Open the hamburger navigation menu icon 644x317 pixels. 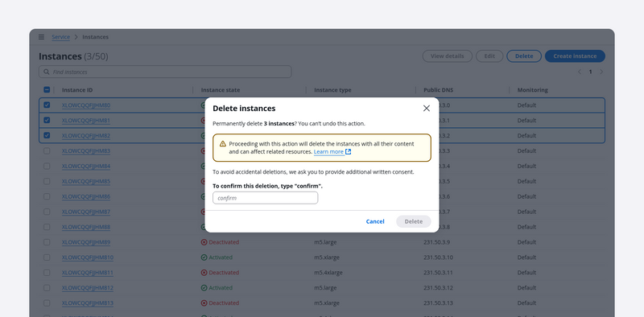tap(42, 37)
